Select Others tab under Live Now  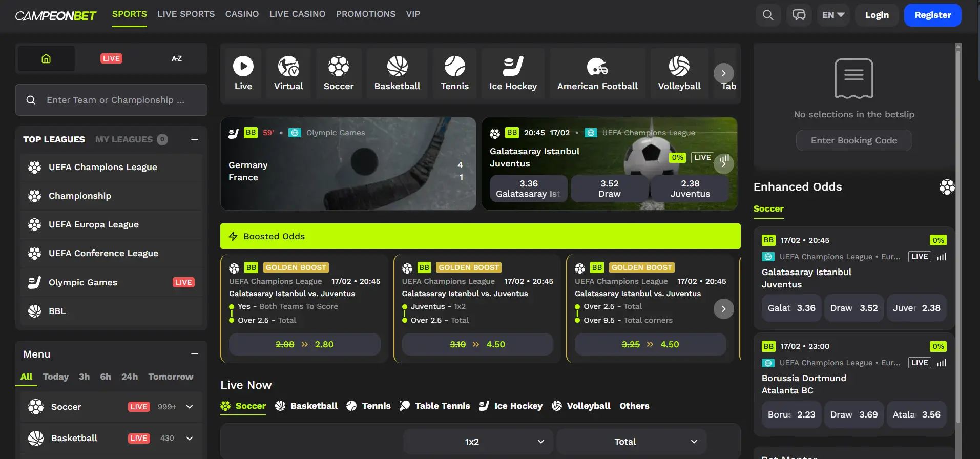634,406
